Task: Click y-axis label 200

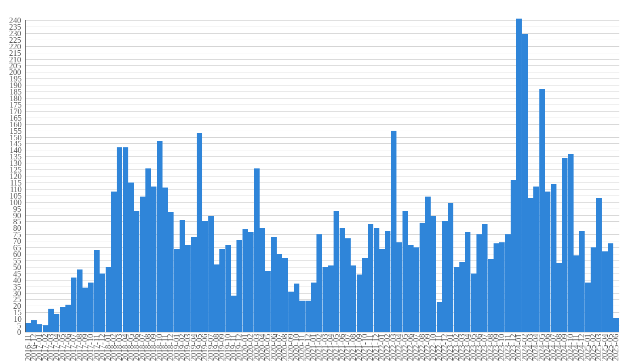Action: 15,72
